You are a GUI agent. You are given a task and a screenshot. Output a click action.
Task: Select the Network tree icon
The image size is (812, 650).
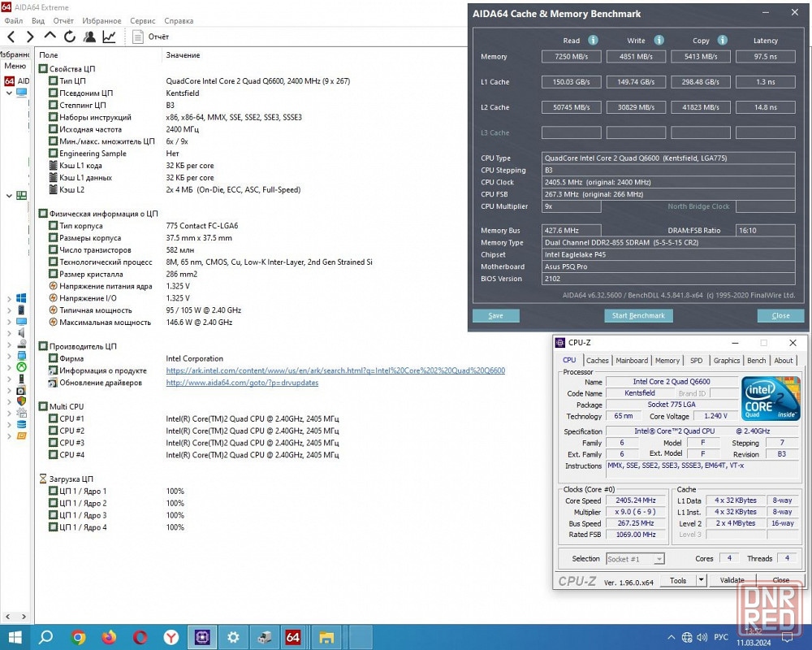pos(21,356)
